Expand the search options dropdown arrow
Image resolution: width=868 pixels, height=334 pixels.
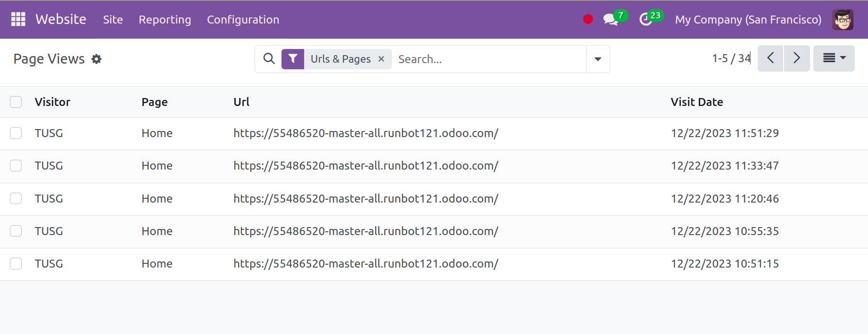point(598,59)
